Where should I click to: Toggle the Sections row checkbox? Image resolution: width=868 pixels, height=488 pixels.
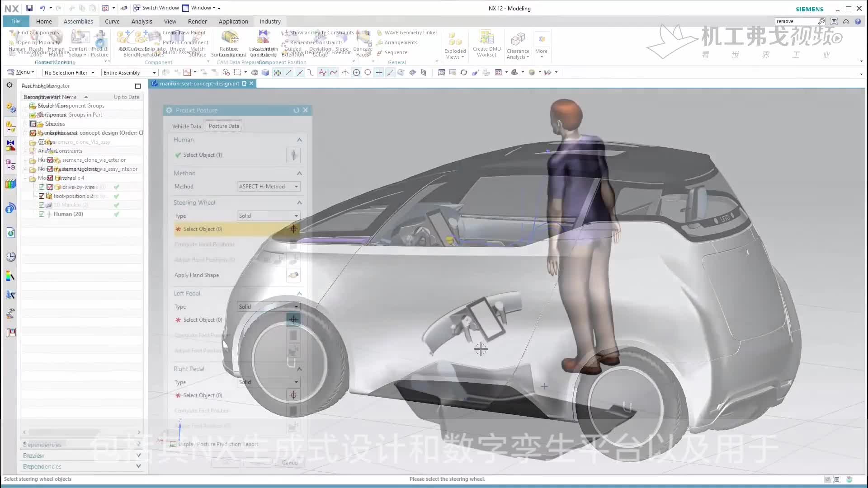pyautogui.click(x=33, y=124)
